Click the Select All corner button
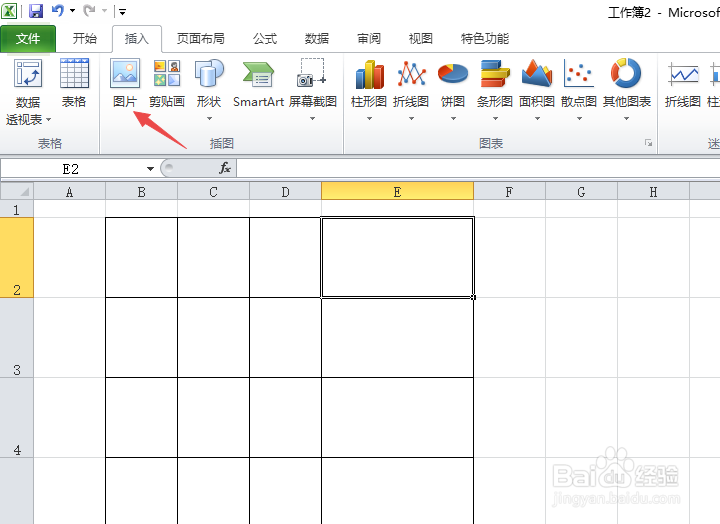The height and width of the screenshot is (524, 720). pyautogui.click(x=17, y=191)
